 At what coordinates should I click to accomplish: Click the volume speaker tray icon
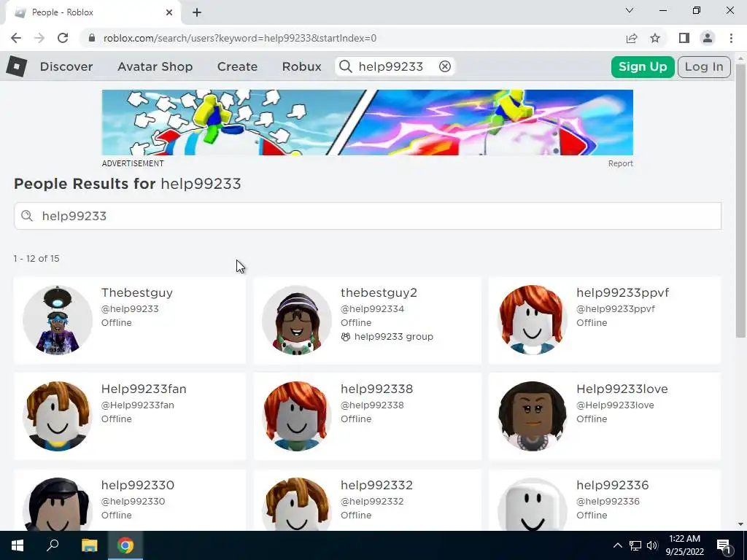[652, 545]
